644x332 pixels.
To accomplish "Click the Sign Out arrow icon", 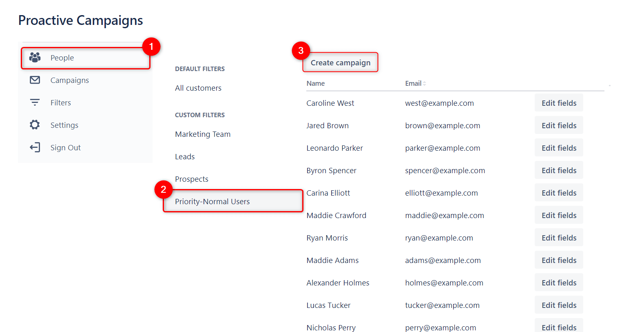I will (35, 147).
